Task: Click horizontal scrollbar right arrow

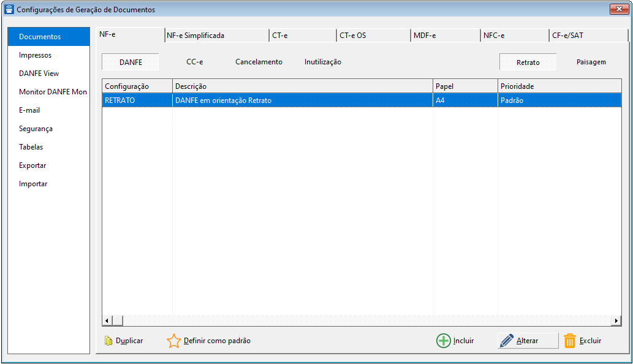Action: 616,321
